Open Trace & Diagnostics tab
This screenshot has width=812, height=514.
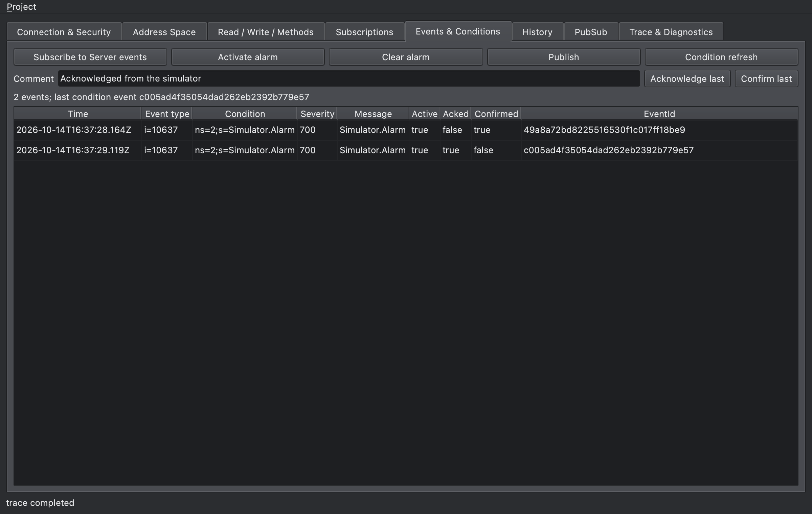[671, 32]
